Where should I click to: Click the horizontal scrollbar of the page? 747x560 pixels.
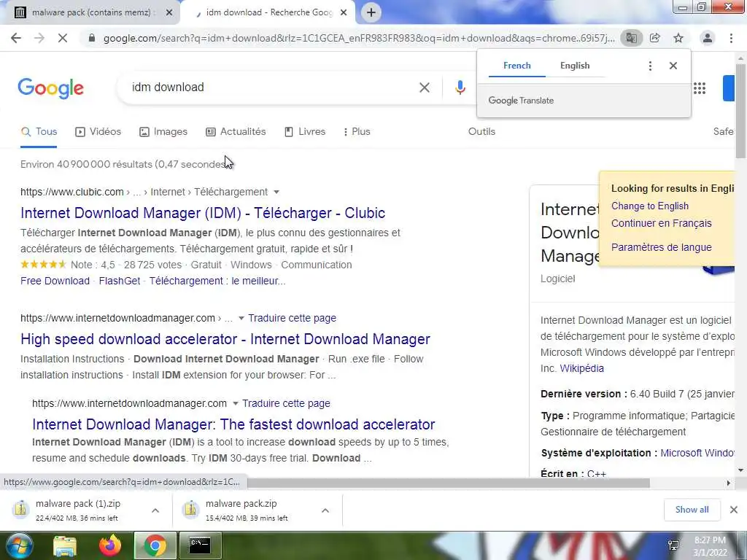(x=448, y=483)
